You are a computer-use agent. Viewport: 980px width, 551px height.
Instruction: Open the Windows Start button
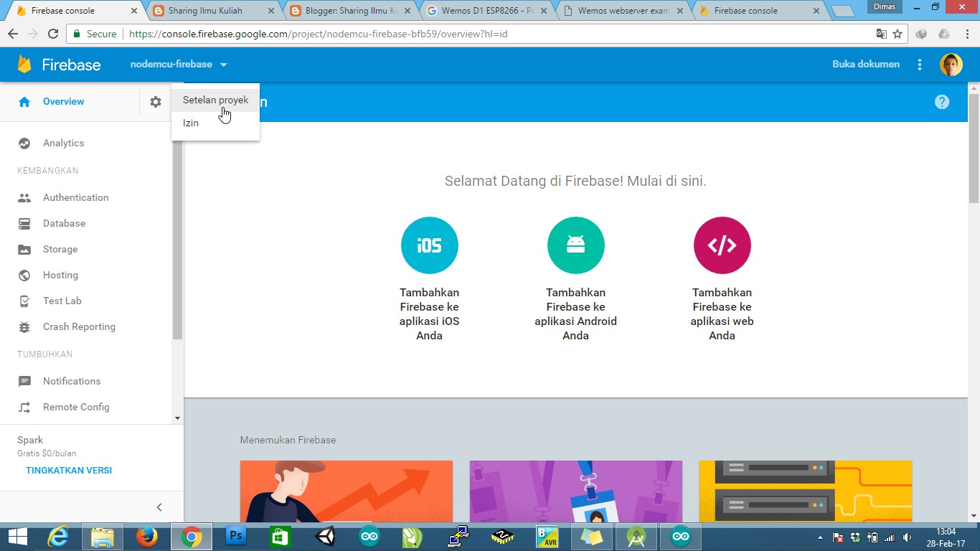pyautogui.click(x=18, y=537)
